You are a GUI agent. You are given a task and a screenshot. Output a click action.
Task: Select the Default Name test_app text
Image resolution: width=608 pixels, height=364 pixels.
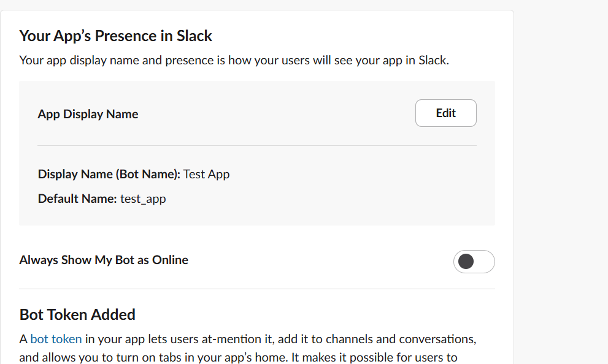pyautogui.click(x=102, y=199)
